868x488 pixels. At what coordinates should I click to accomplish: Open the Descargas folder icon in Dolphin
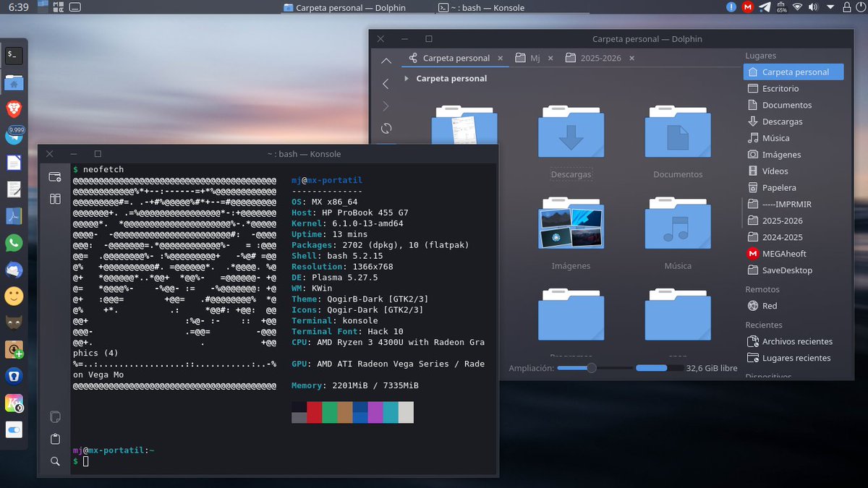pos(571,131)
